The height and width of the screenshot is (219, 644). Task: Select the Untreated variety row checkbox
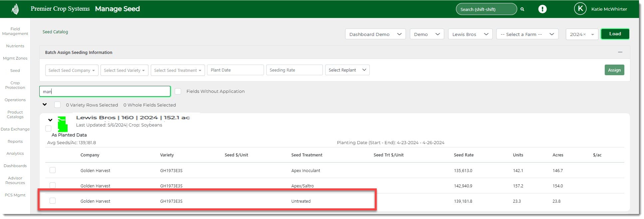pos(53,201)
